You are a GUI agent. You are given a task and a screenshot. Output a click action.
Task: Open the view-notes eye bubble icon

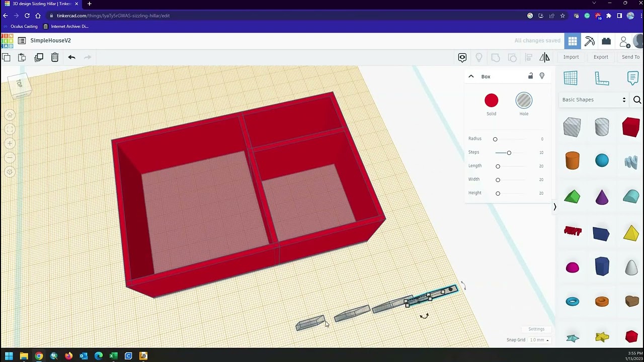(x=462, y=57)
